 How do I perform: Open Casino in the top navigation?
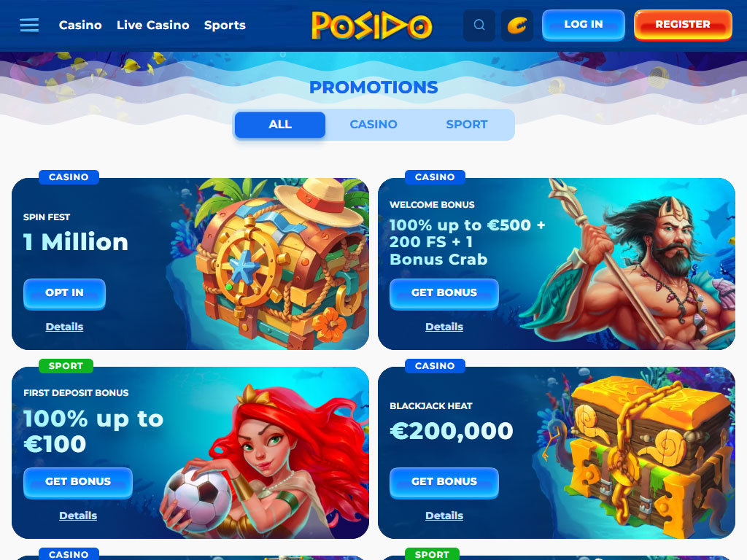(80, 25)
